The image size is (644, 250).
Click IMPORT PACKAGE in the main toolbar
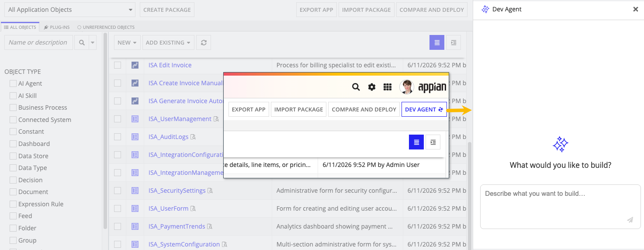(x=367, y=10)
